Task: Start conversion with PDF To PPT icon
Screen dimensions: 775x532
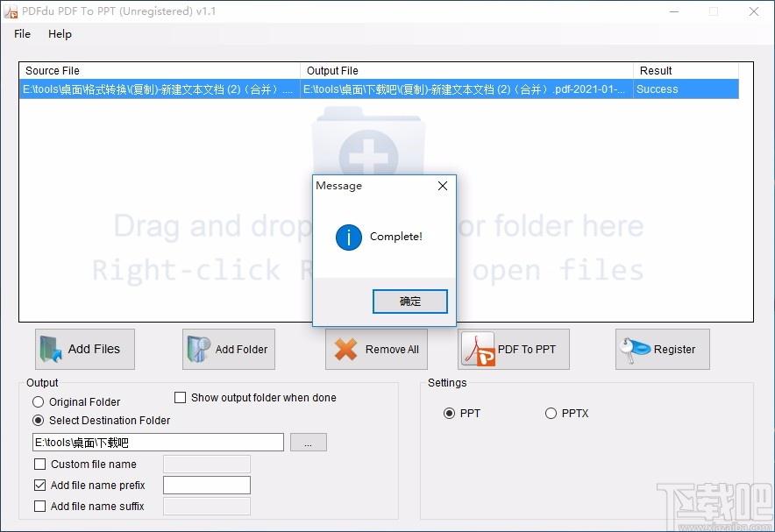Action: click(x=480, y=349)
